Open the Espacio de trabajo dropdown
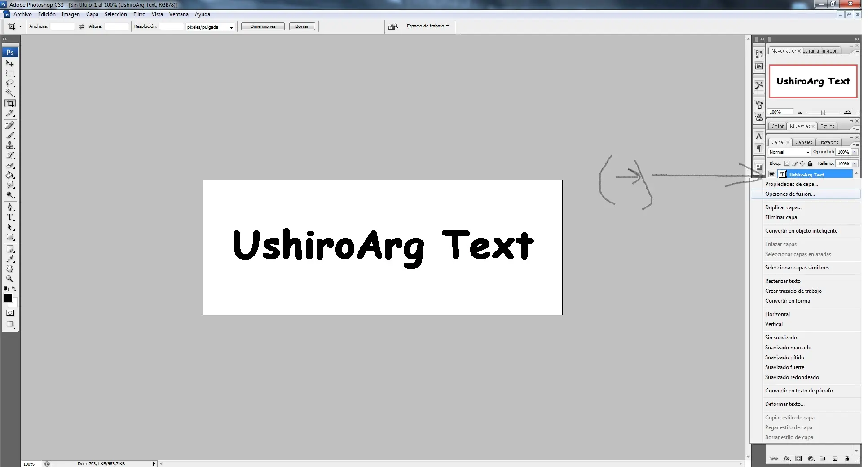Viewport: 868px width, 467px height. [x=428, y=26]
